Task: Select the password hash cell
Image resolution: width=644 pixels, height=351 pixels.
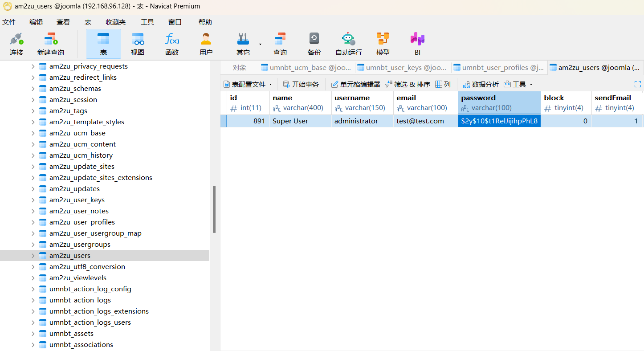Action: [499, 121]
